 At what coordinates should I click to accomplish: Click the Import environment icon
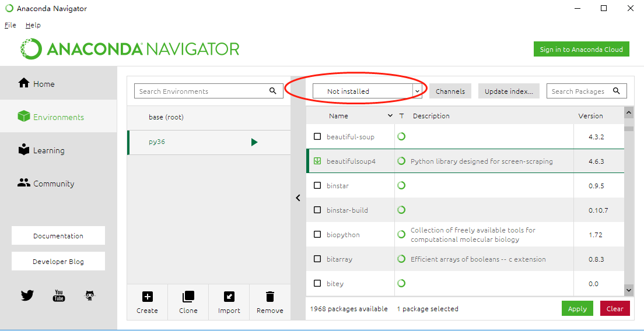coord(229,297)
